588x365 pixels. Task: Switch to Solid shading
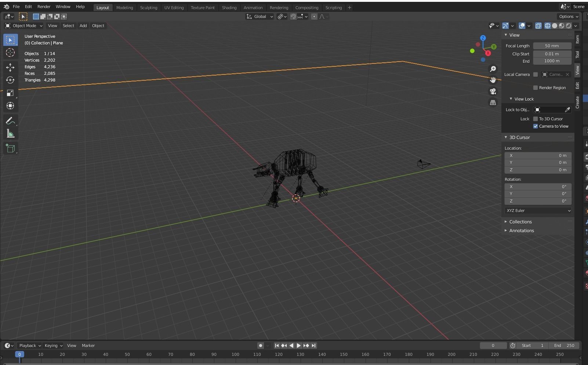(555, 26)
